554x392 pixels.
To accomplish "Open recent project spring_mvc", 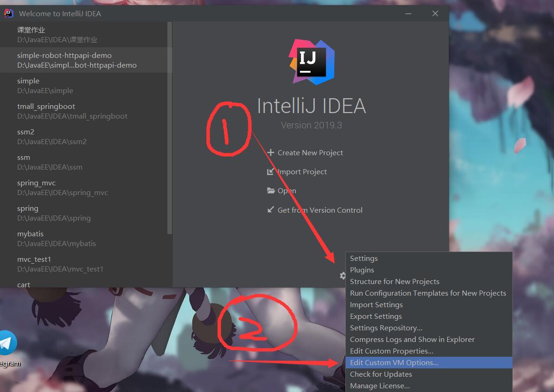I will 84,188.
